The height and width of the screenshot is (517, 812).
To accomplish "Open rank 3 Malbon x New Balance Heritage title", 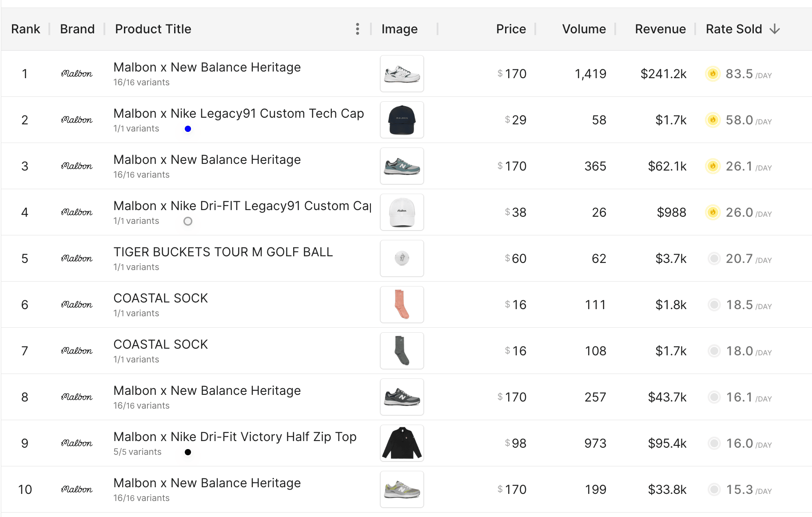I will coord(207,160).
